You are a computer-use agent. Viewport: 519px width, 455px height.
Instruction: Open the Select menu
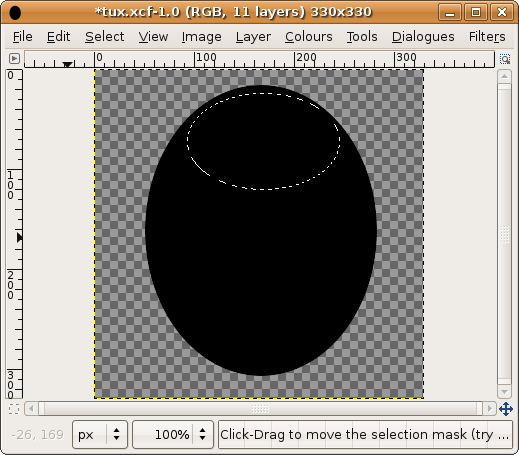pyautogui.click(x=104, y=37)
